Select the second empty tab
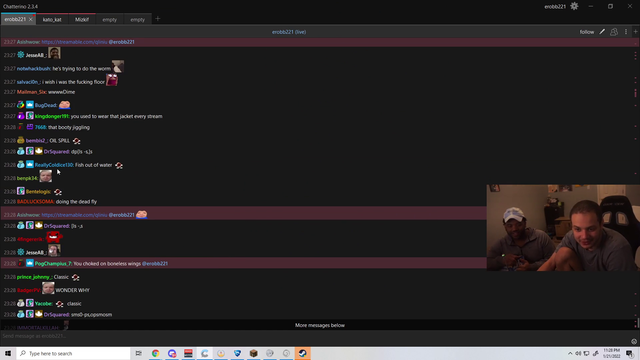This screenshot has width=640, height=360. click(138, 19)
